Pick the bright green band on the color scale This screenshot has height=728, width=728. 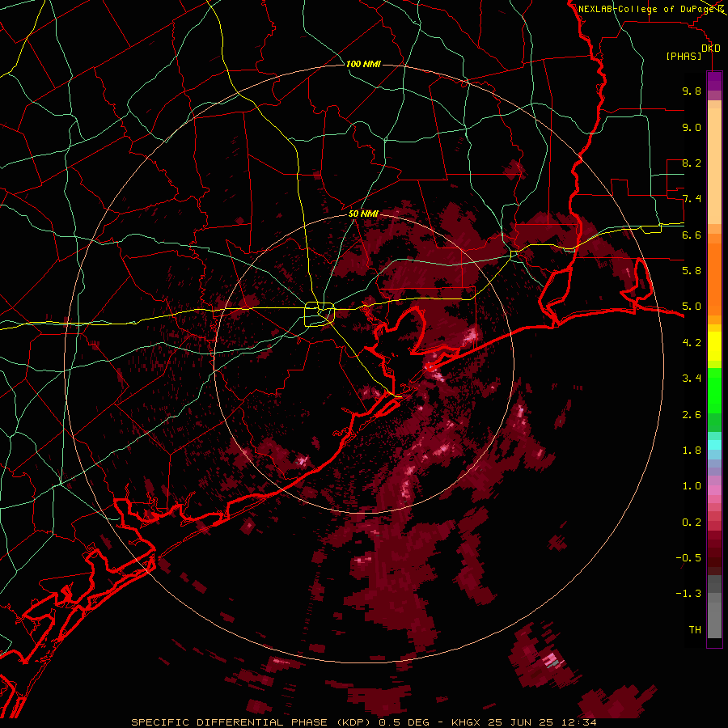714,390
